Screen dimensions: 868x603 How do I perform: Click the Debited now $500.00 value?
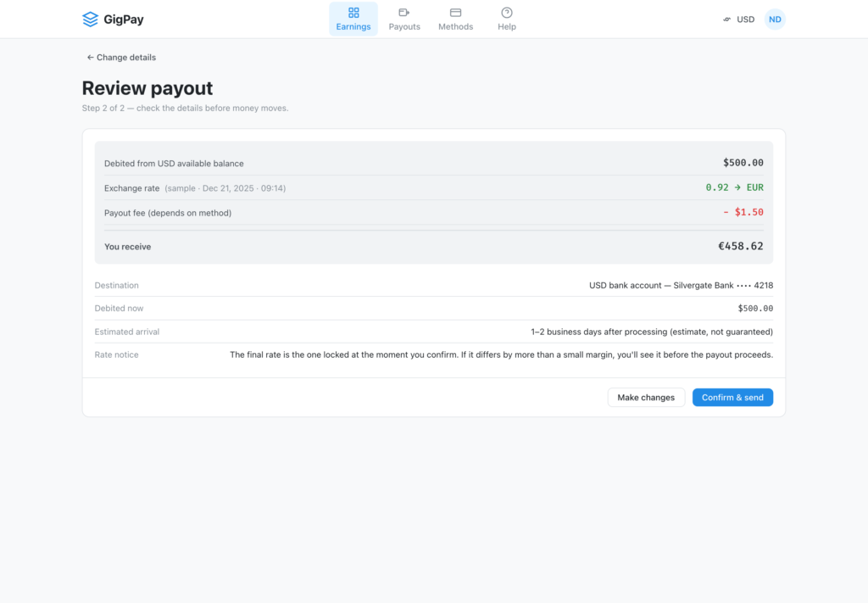(755, 309)
